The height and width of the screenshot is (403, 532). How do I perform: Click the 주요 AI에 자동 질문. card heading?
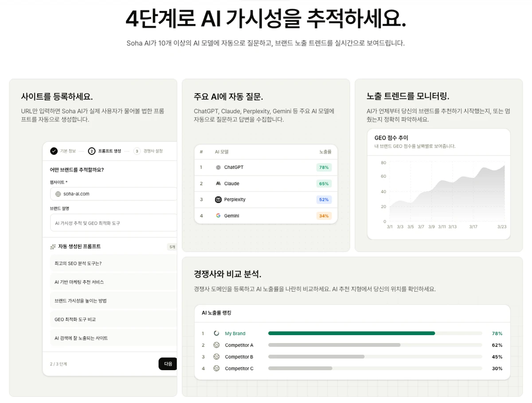pos(228,97)
